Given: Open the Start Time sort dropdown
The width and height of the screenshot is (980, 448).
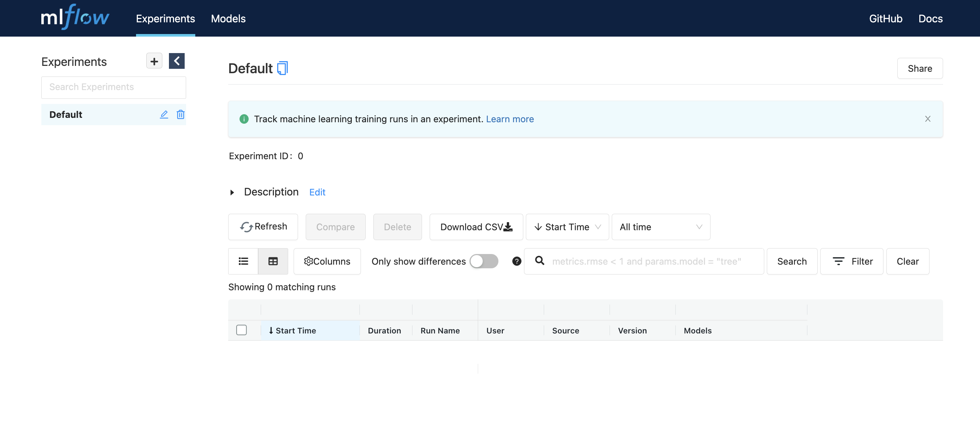Looking at the screenshot, I should click(566, 227).
